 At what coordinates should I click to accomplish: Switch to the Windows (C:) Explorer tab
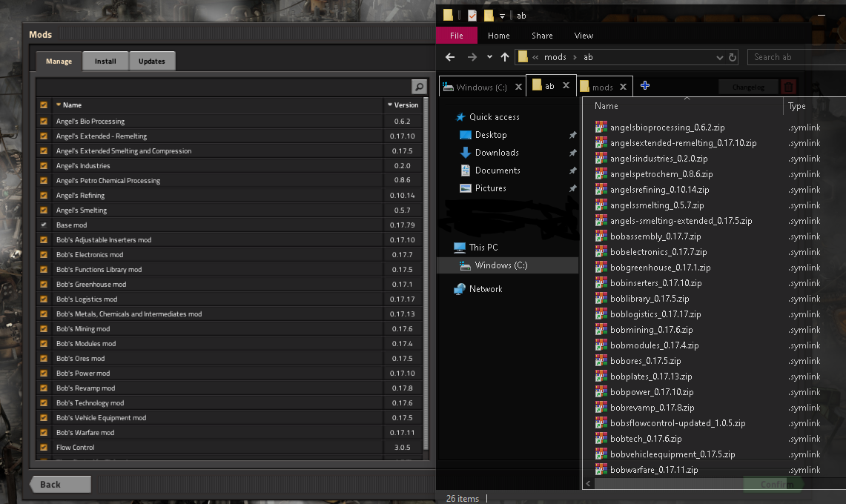pos(481,87)
